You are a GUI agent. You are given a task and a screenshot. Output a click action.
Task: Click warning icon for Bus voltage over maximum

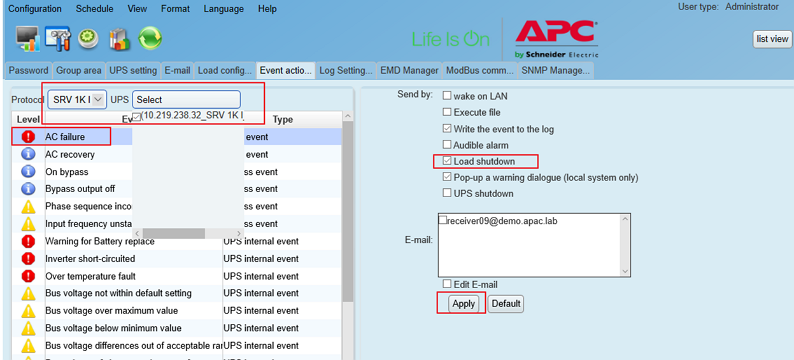coord(29,311)
